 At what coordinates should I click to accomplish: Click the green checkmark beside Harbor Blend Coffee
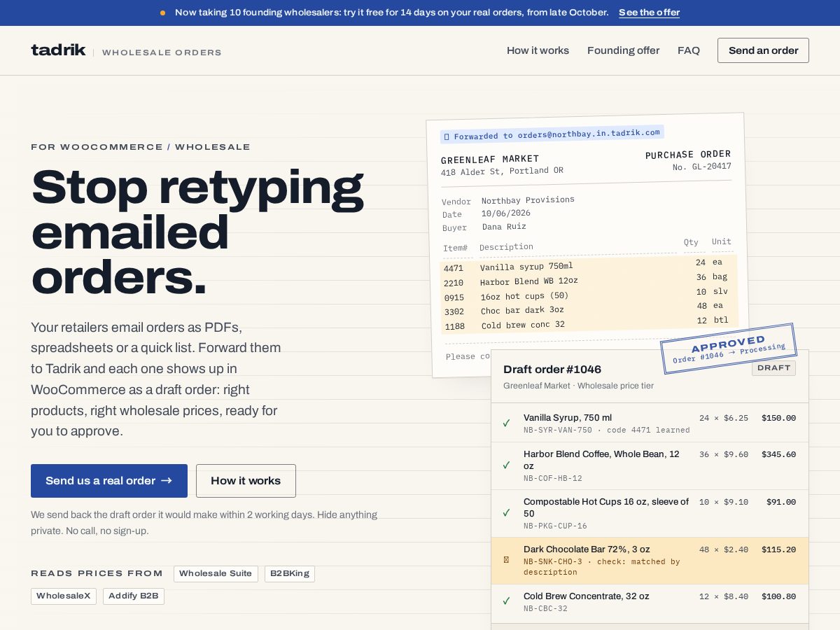pos(506,465)
